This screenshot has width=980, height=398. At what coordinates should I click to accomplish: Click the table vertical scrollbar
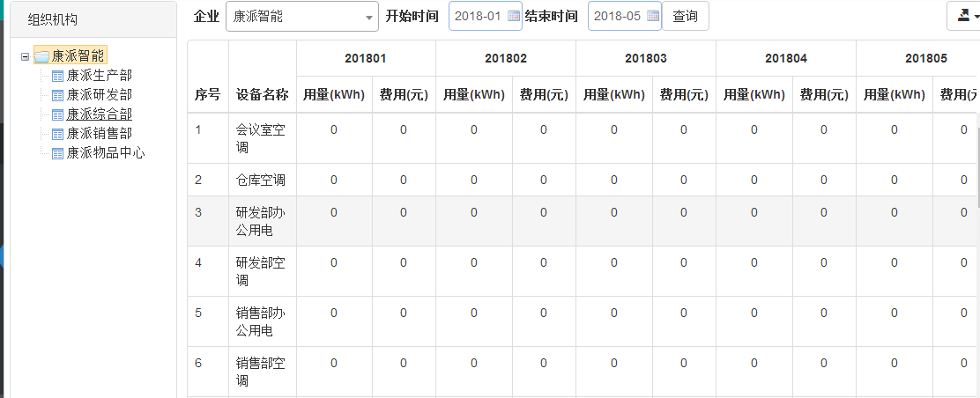point(976,167)
